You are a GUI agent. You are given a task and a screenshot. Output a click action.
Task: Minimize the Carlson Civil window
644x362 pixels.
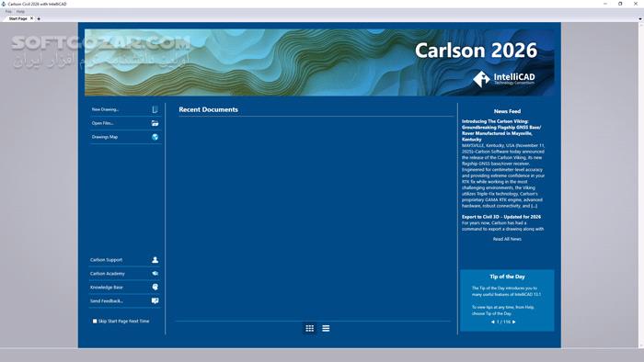(x=605, y=4)
